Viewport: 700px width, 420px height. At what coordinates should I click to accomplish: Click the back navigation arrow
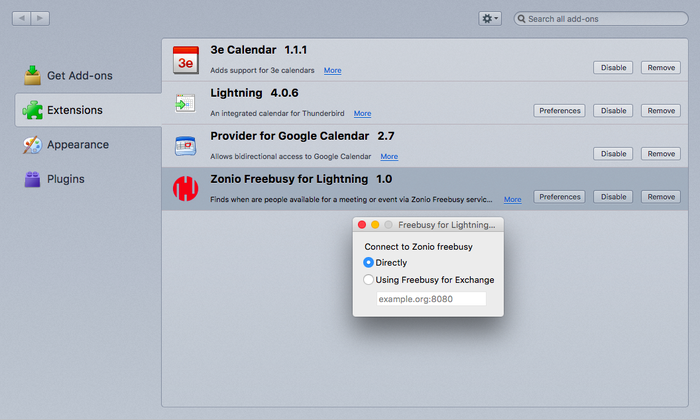[21, 18]
